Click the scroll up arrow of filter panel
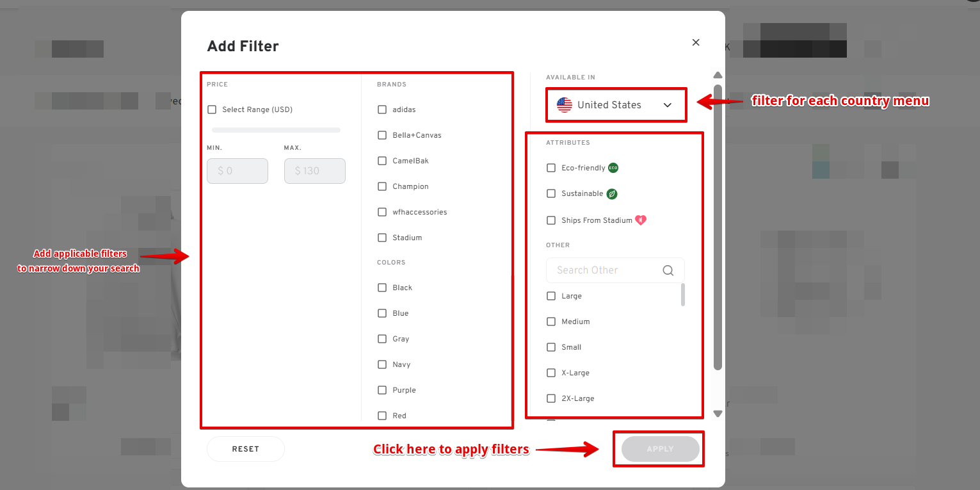Screen dimensions: 980x490 click(718, 75)
